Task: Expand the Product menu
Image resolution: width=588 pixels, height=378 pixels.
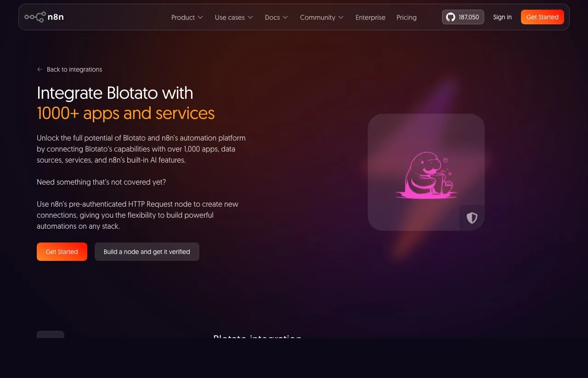Action: pyautogui.click(x=187, y=17)
